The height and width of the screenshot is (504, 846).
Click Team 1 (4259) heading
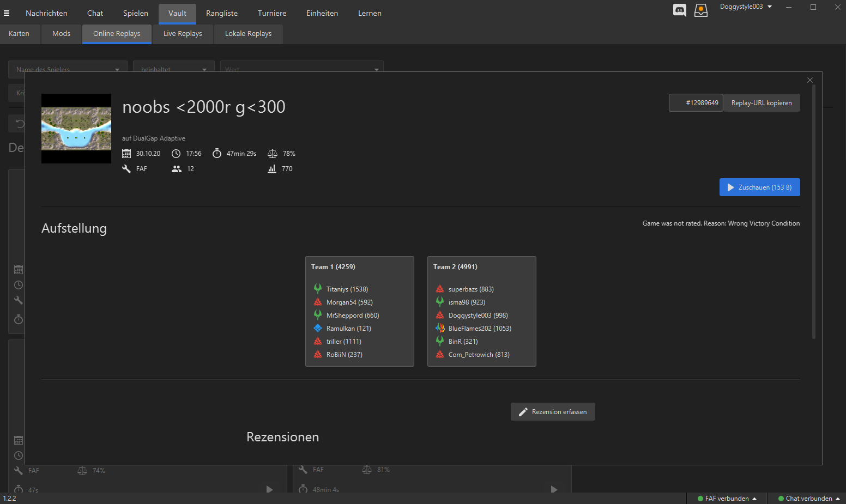click(333, 267)
